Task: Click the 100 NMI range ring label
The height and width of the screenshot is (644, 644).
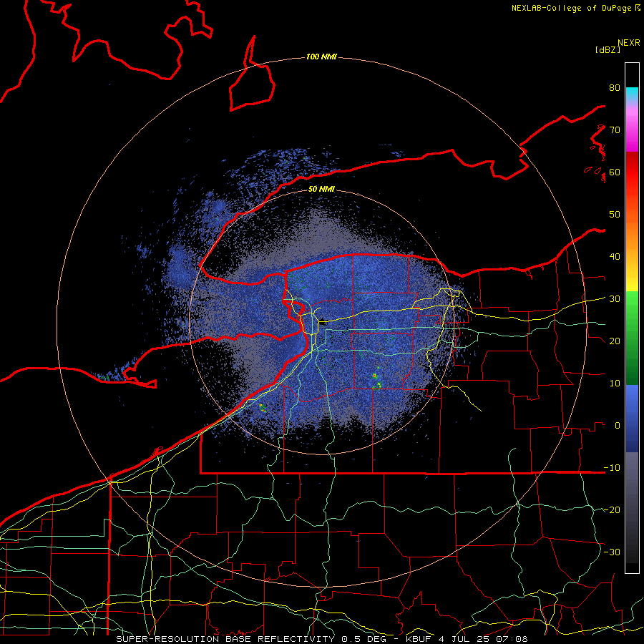Action: click(321, 57)
